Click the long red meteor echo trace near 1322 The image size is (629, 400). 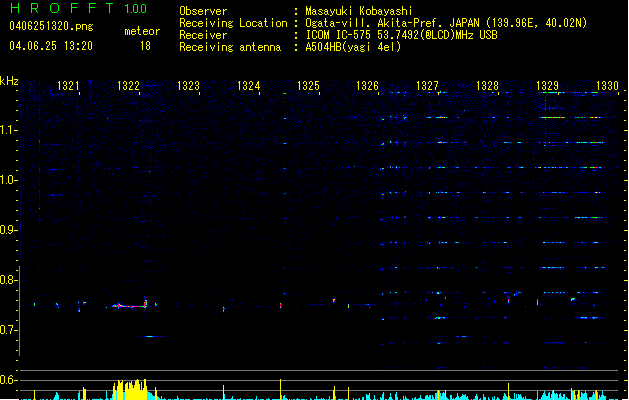pyautogui.click(x=130, y=306)
